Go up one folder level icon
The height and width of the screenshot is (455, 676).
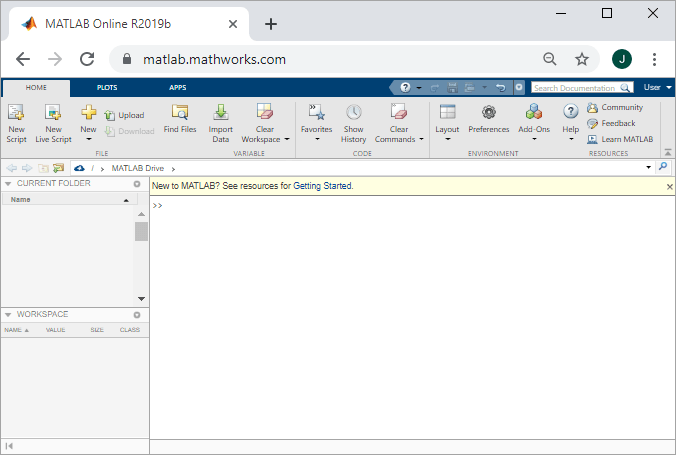click(43, 168)
